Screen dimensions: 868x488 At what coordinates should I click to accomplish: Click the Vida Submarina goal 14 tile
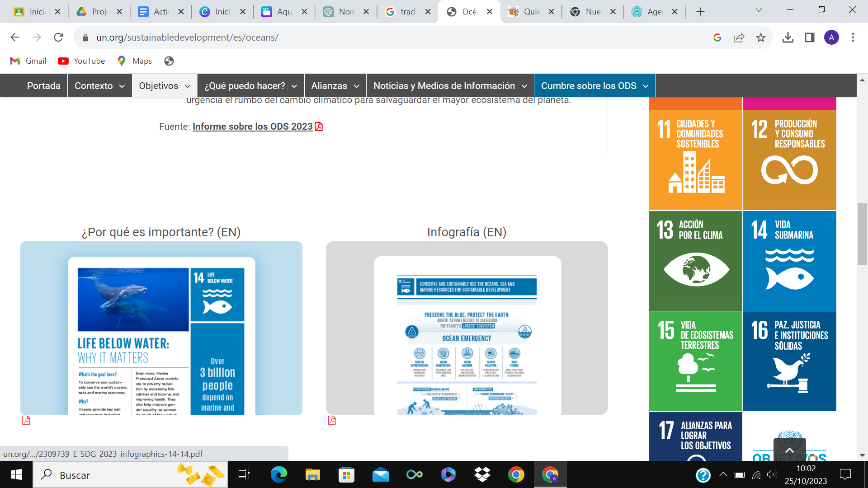coord(789,261)
